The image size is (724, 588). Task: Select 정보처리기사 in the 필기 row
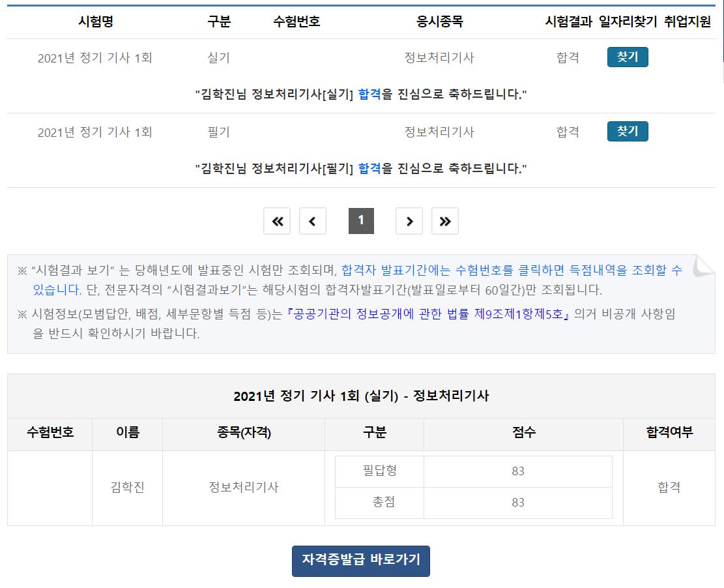tap(439, 132)
